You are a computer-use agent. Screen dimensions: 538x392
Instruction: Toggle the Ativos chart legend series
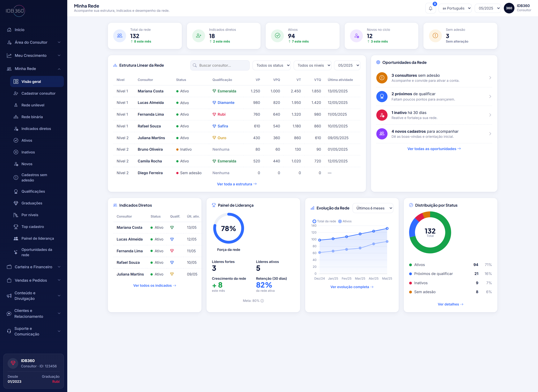(x=345, y=221)
